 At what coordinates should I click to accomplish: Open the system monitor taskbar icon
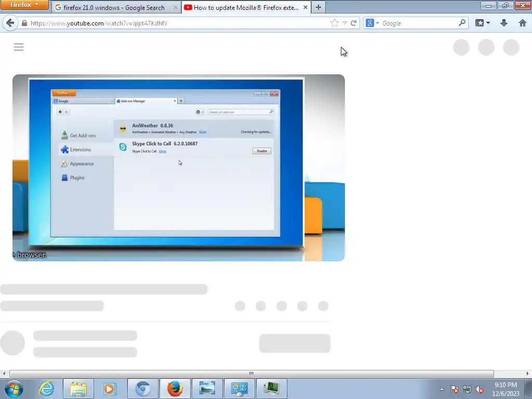coord(271,389)
